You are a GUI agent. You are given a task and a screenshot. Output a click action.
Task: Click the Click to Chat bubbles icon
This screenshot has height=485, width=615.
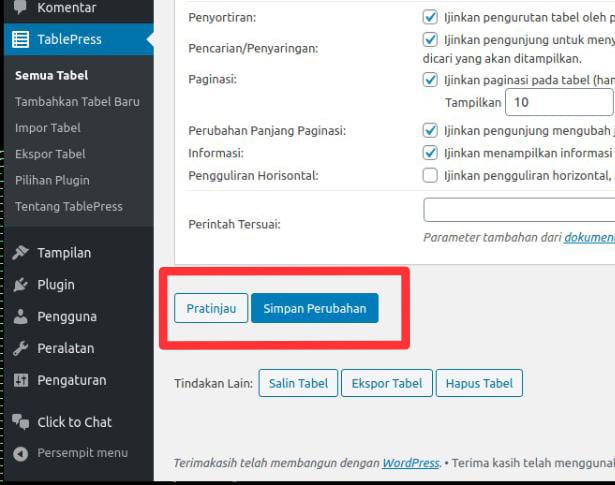[x=20, y=422]
